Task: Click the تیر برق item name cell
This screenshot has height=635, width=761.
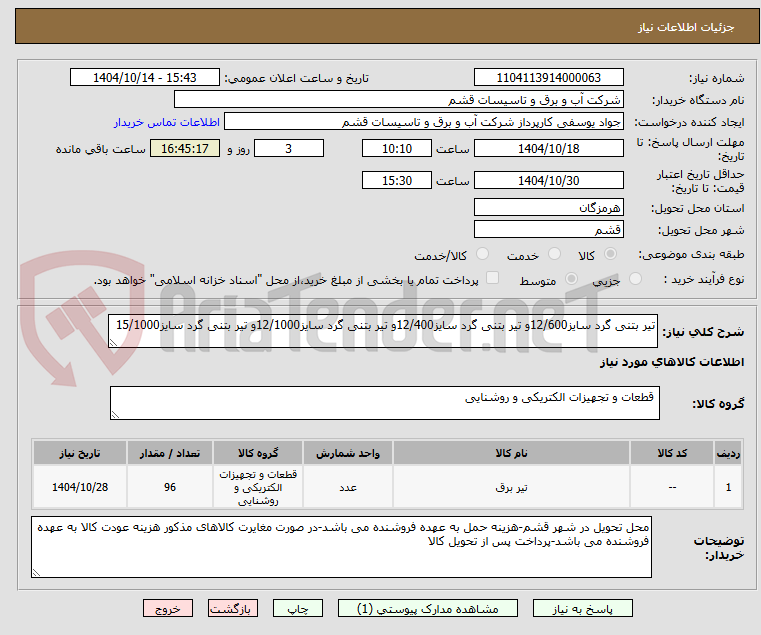Action: click(x=511, y=487)
